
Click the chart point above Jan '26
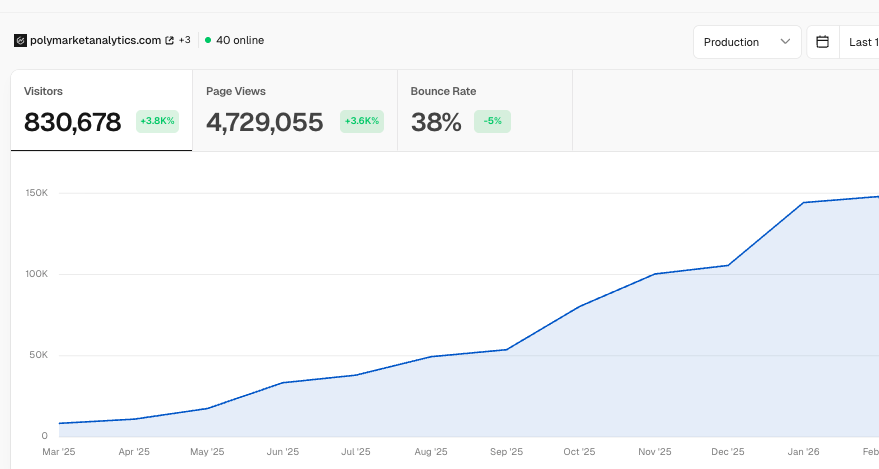pos(803,203)
